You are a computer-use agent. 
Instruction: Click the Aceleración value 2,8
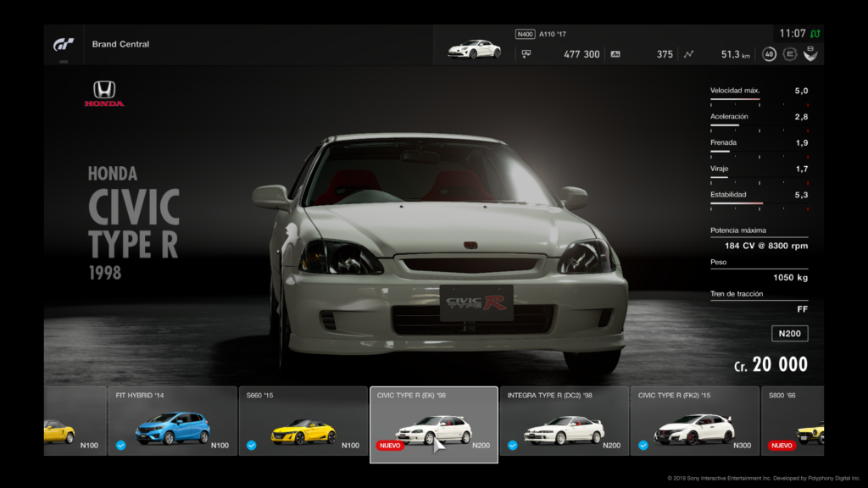pos(801,117)
